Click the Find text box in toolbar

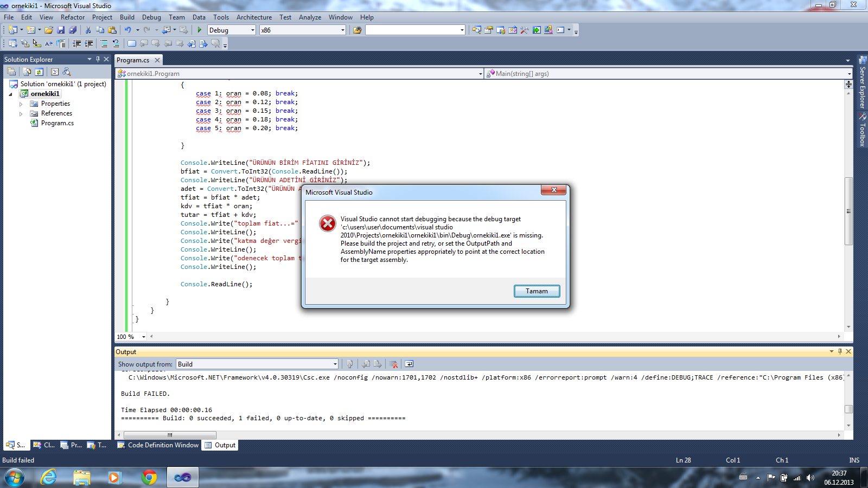coord(415,30)
